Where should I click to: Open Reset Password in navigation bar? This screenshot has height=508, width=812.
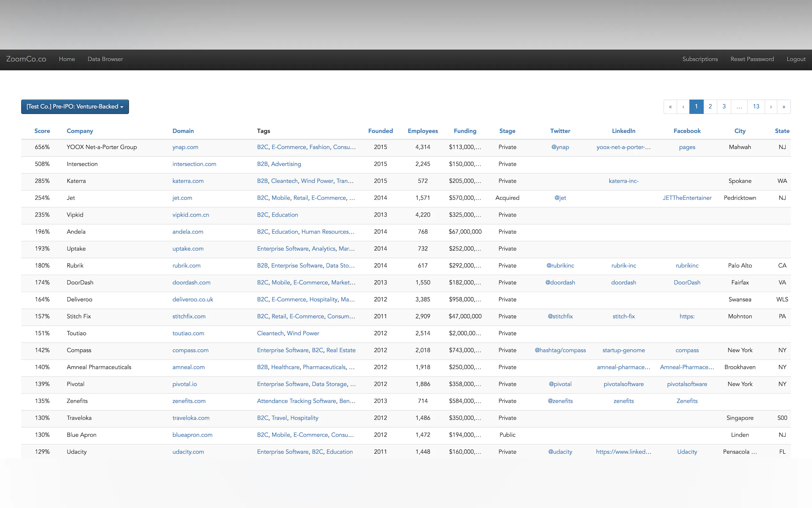pyautogui.click(x=752, y=59)
